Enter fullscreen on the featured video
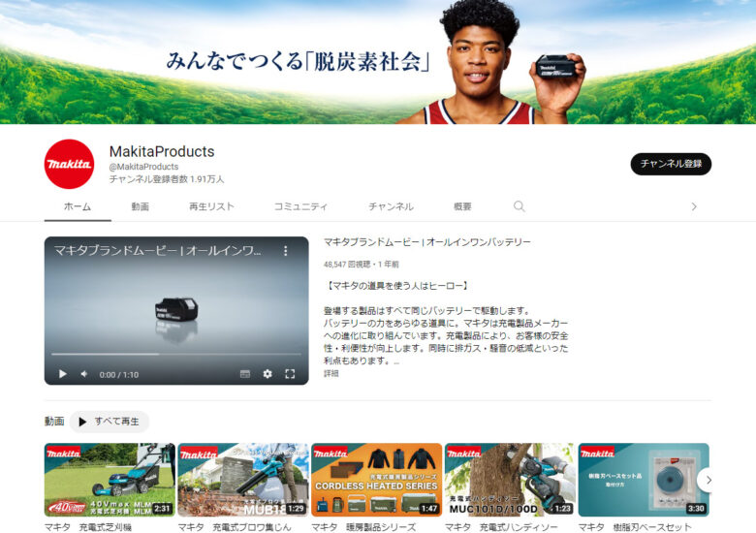Image resolution: width=756 pixels, height=533 pixels. click(x=290, y=374)
